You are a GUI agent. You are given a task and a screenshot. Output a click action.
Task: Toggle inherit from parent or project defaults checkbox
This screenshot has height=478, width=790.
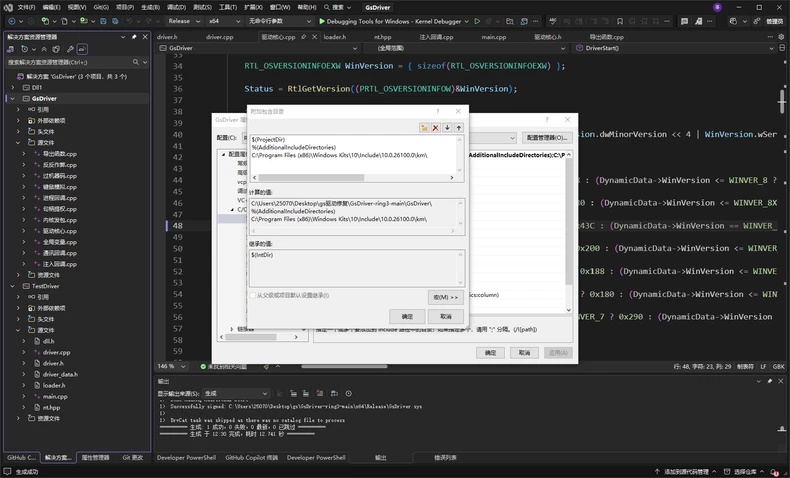coord(253,295)
